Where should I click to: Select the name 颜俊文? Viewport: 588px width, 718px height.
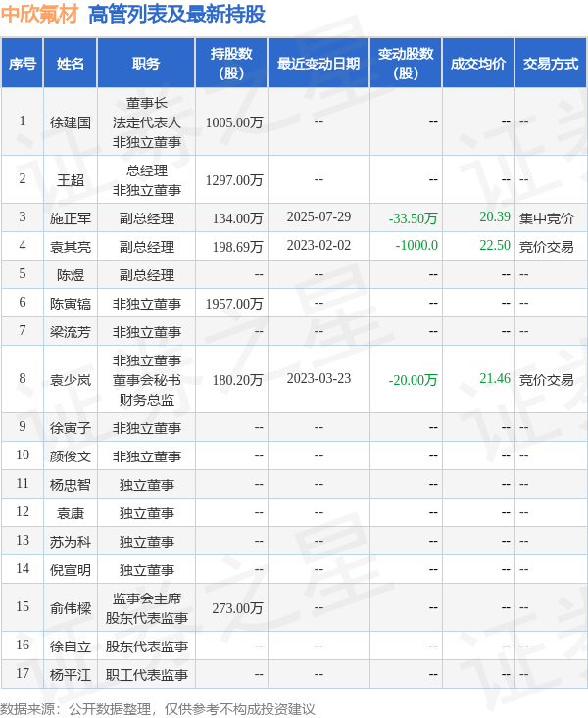71,456
